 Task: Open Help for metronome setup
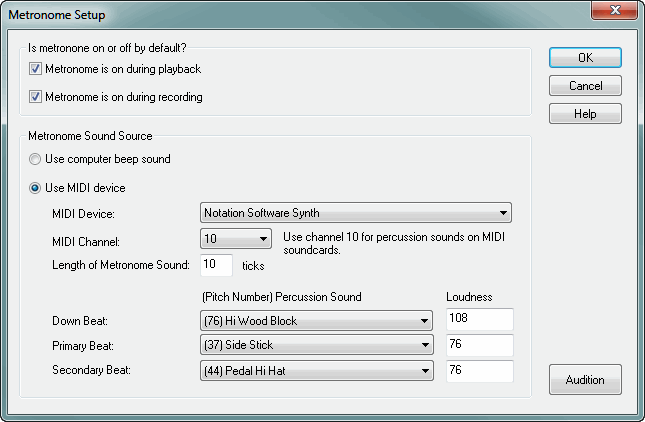[x=585, y=114]
